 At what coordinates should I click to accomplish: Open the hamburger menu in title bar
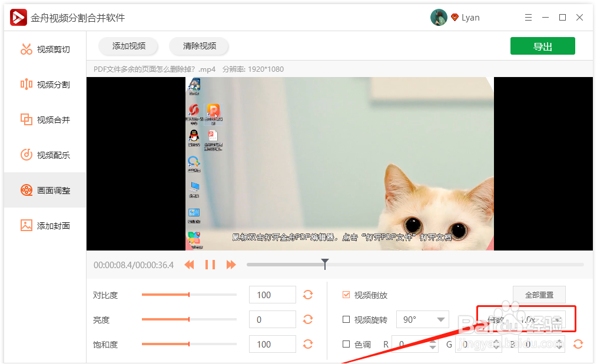point(528,18)
